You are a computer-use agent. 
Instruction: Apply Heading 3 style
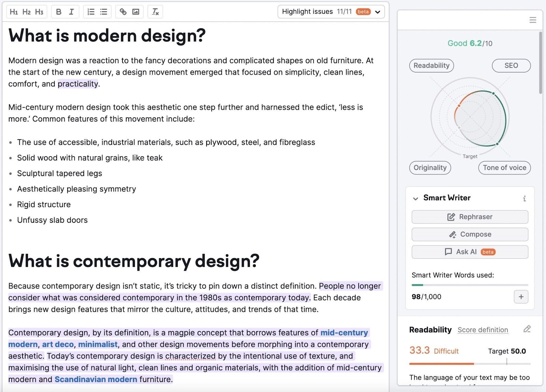point(39,12)
